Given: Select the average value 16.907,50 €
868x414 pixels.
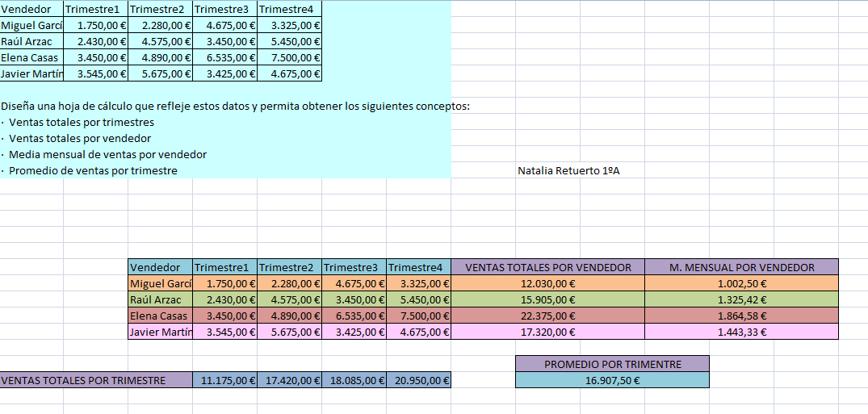Looking at the screenshot, I should pyautogui.click(x=612, y=380).
